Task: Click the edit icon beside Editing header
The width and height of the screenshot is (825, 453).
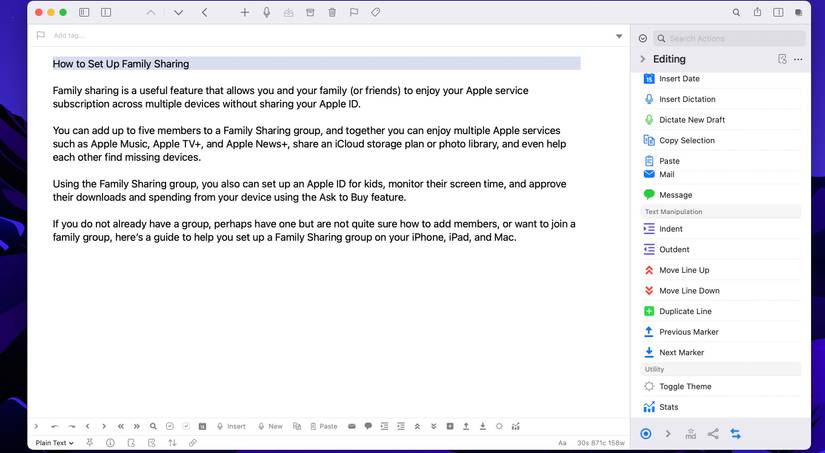Action: tap(782, 59)
